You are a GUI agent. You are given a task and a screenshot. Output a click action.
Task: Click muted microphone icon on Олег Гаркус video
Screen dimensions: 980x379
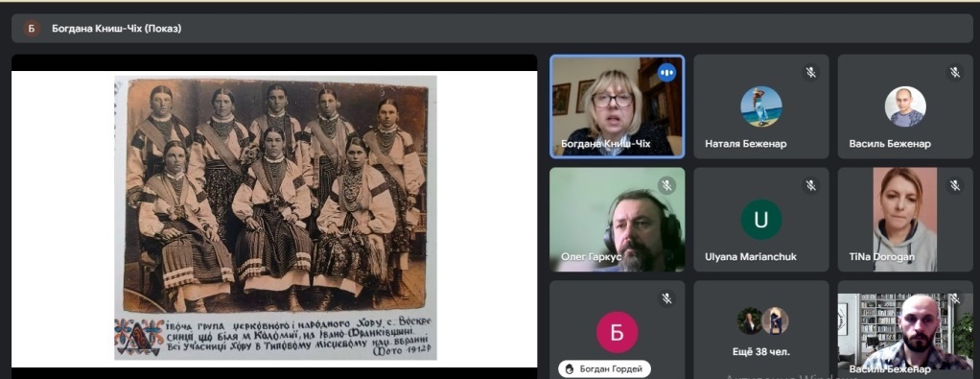[666, 186]
